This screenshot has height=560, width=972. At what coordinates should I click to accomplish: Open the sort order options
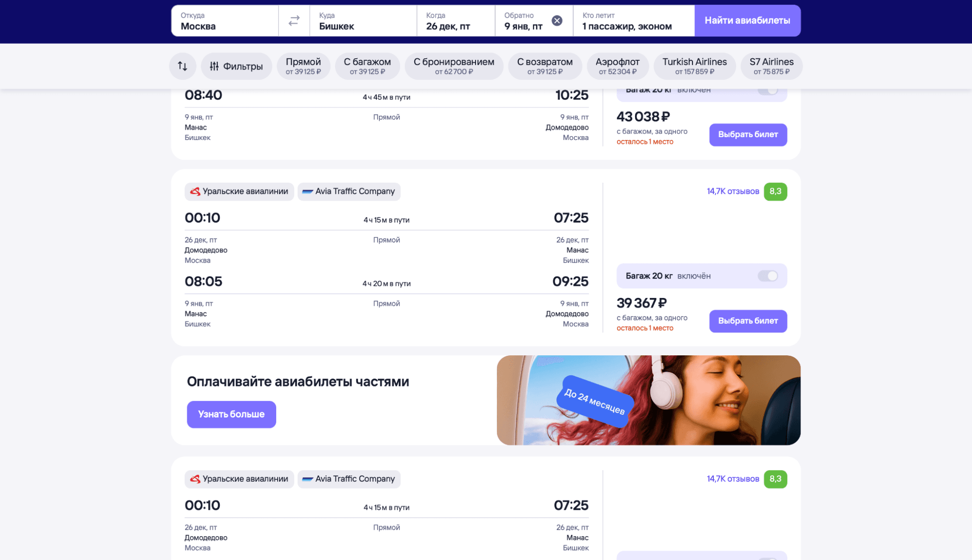tap(182, 66)
